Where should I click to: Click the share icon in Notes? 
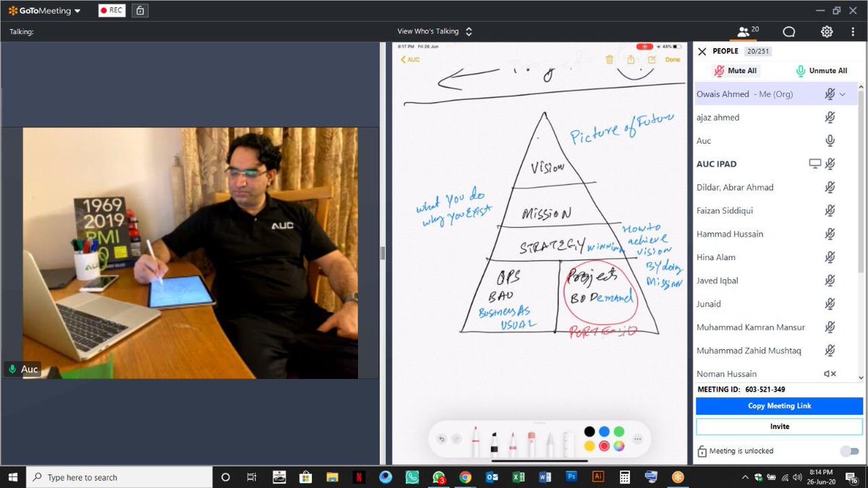[631, 59]
